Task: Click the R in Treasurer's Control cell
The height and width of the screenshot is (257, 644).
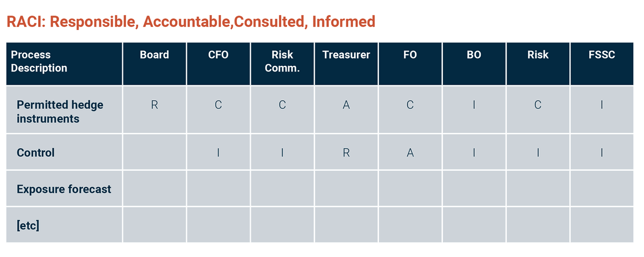Action: [x=346, y=153]
